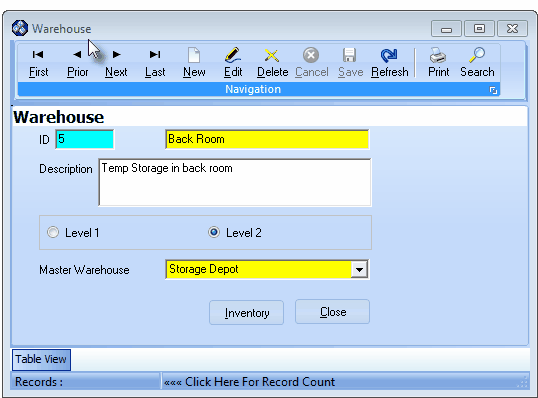Create a New warehouse record

tap(194, 63)
